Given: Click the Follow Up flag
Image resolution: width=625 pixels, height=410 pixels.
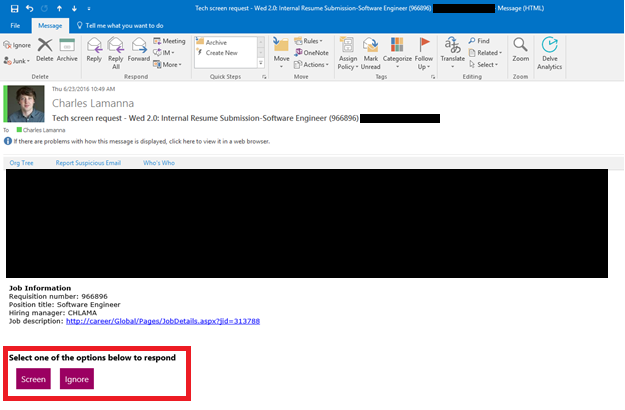Looking at the screenshot, I should [x=423, y=53].
